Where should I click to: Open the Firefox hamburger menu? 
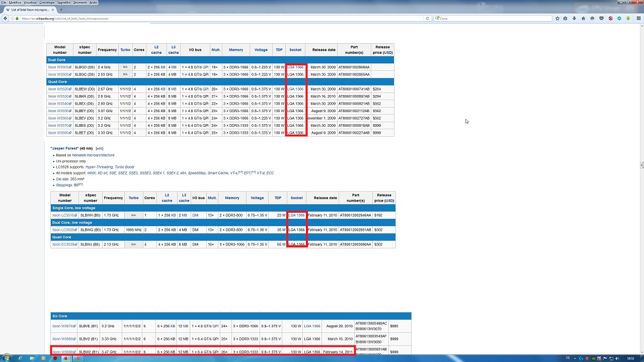pyautogui.click(x=638, y=18)
